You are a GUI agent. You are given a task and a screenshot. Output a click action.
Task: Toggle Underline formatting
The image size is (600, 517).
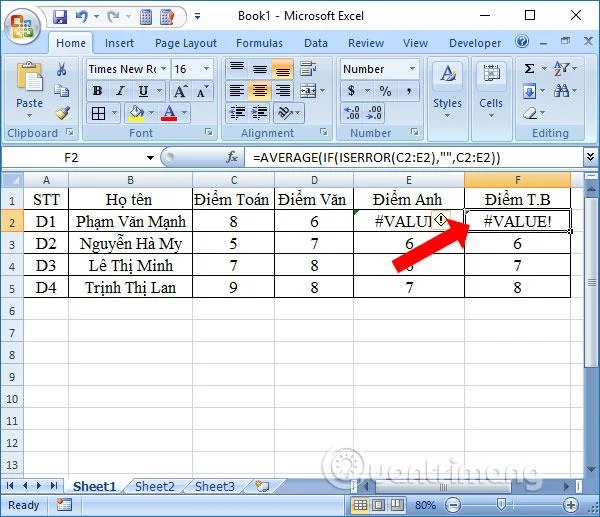point(143,91)
